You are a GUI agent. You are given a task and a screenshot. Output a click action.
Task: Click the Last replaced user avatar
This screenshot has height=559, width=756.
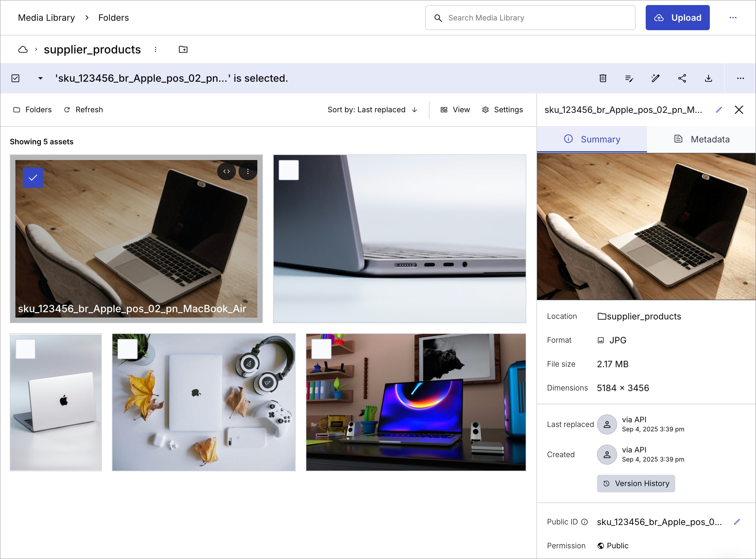tap(607, 424)
